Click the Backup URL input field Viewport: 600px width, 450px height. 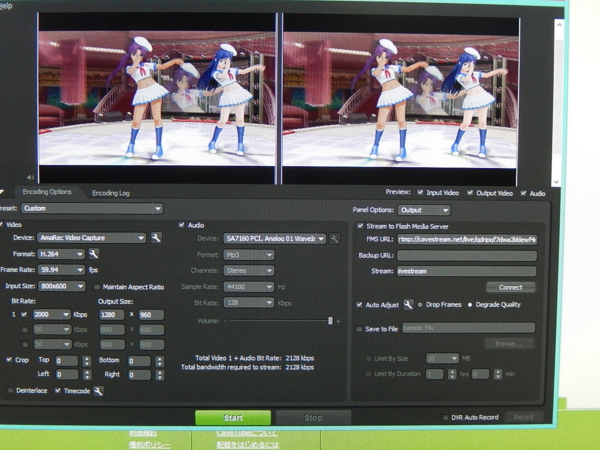click(467, 256)
